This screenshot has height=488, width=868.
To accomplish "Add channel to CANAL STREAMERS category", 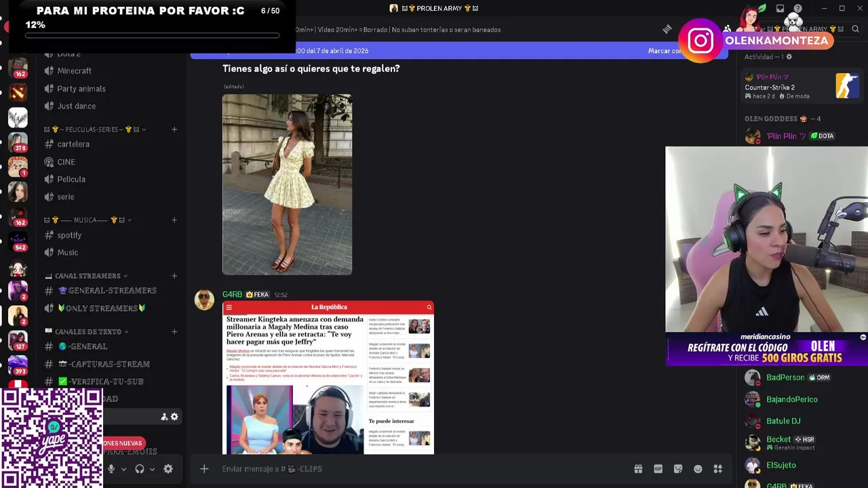I will tap(174, 276).
